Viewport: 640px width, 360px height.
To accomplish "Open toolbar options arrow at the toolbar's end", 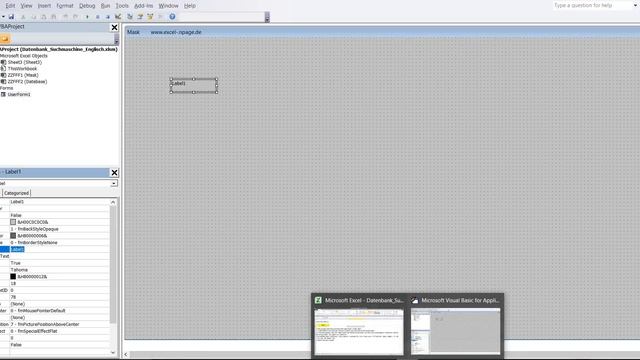I will pos(267,17).
